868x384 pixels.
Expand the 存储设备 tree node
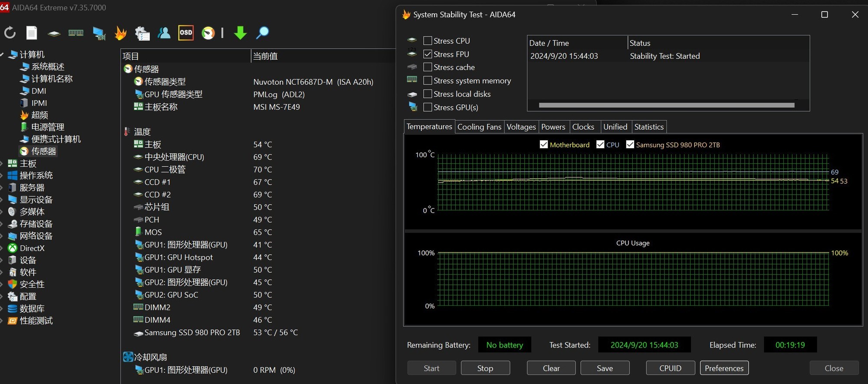coord(2,224)
